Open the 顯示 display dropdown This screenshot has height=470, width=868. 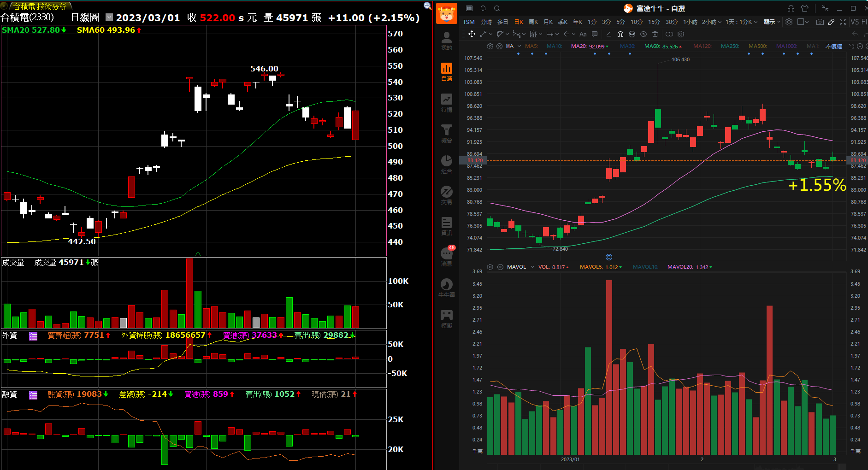click(772, 22)
